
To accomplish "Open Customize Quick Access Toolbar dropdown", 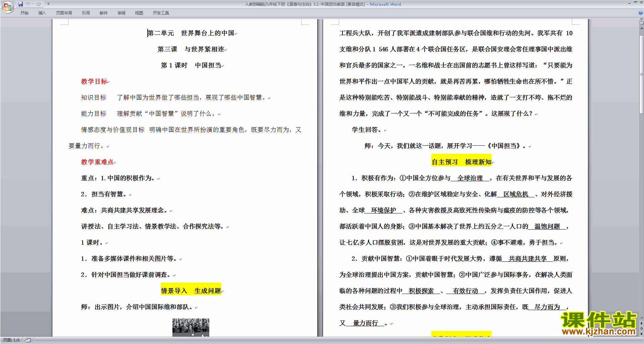I will [x=48, y=4].
